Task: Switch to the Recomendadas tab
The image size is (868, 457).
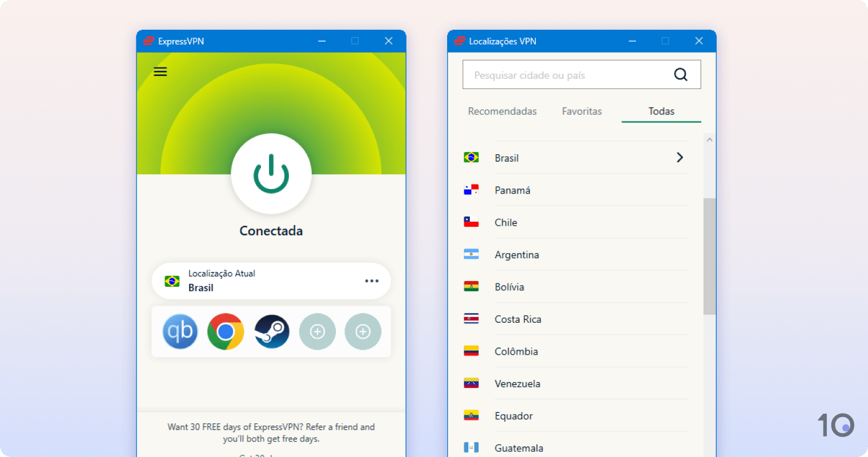Action: [x=502, y=111]
